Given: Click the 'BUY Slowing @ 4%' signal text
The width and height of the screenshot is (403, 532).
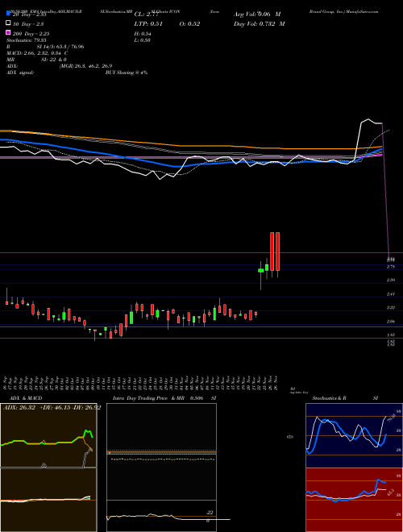Looking at the screenshot, I should click(x=127, y=73).
